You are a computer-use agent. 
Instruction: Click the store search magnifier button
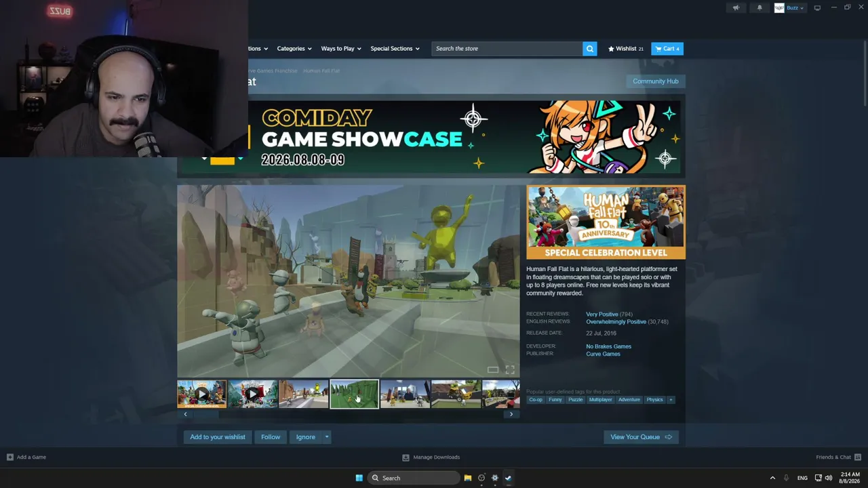tap(590, 49)
